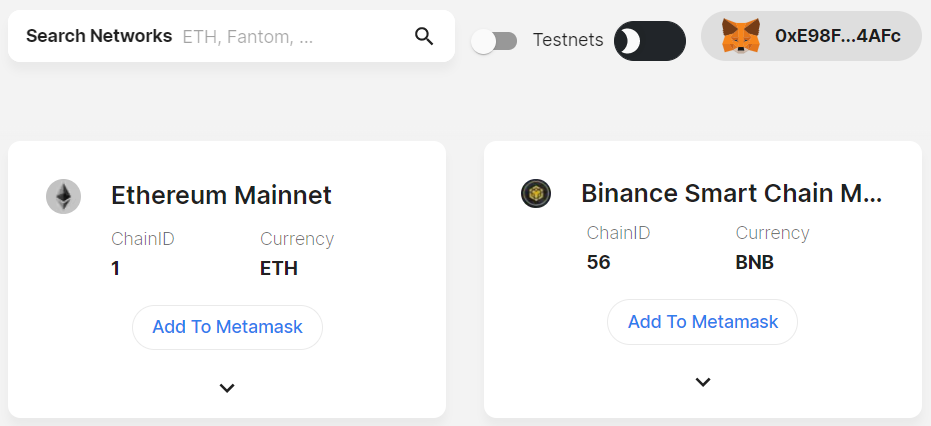Screen dimensions: 931x426
Task: Click the Ethereum diamond logo
Action: pos(64,196)
